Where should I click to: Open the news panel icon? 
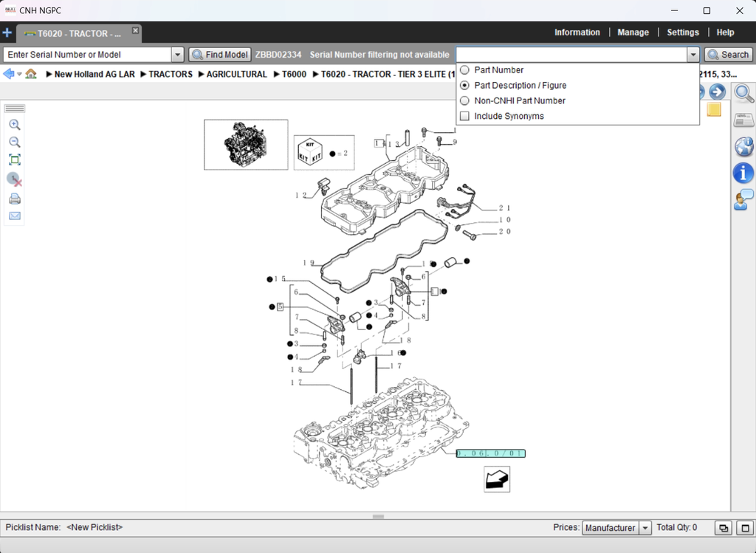(x=743, y=120)
